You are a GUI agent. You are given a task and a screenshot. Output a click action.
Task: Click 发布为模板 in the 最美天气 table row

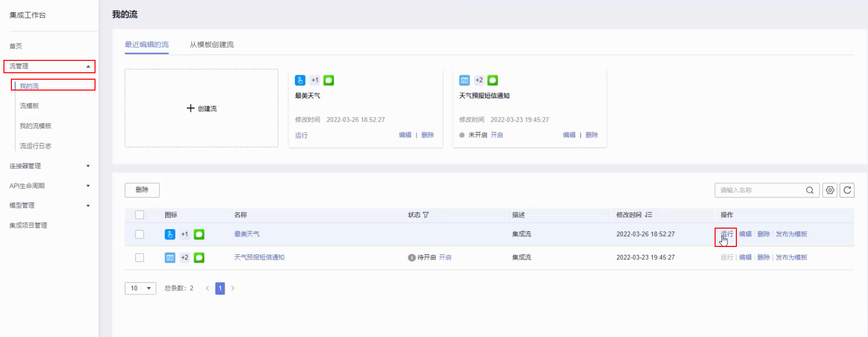(x=791, y=234)
